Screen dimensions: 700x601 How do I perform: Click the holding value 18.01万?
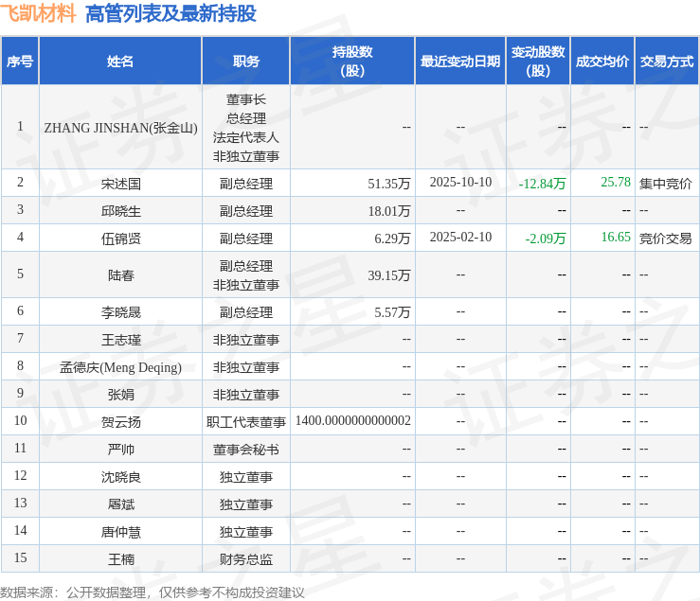point(389,211)
